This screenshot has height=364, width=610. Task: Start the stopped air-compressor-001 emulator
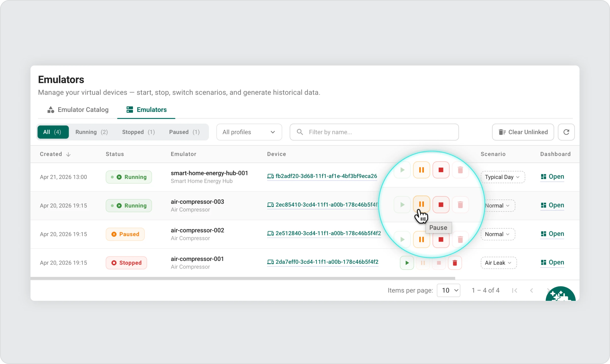[407, 263]
